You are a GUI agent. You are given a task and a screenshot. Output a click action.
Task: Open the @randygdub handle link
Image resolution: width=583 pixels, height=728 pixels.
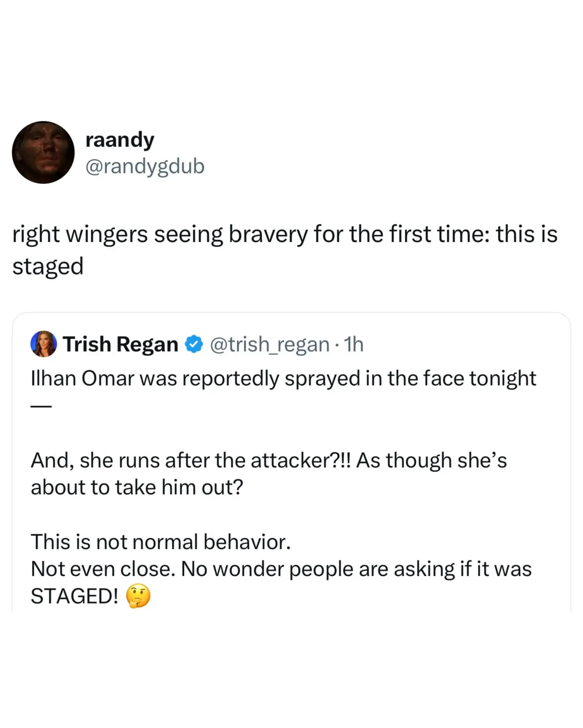coord(145,166)
